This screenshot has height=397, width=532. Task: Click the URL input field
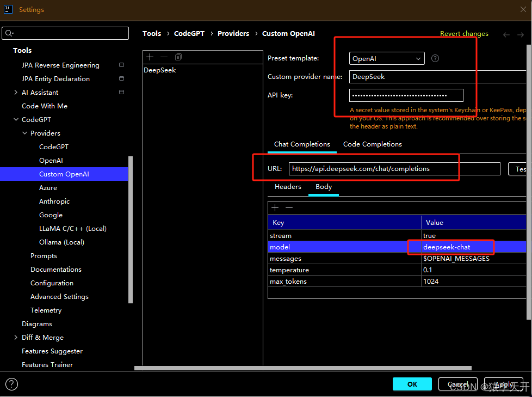click(394, 169)
